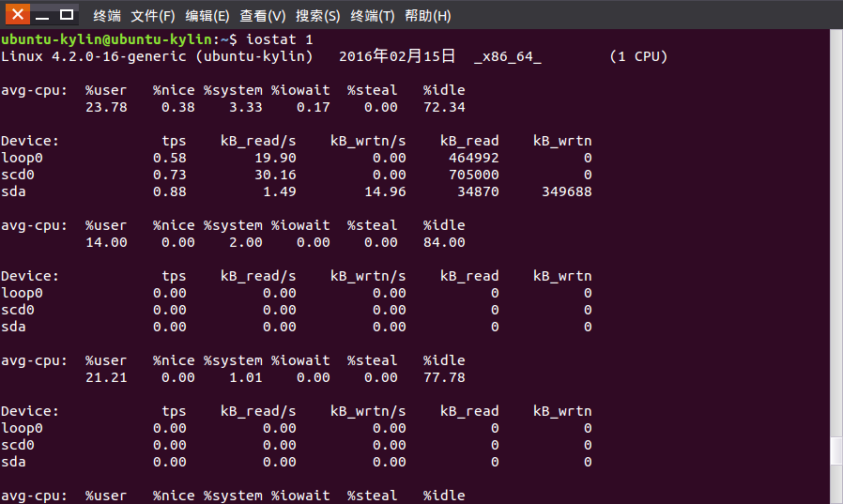Click the (1 CPU) text
Viewport: 843px width, 504px height.
(x=638, y=56)
